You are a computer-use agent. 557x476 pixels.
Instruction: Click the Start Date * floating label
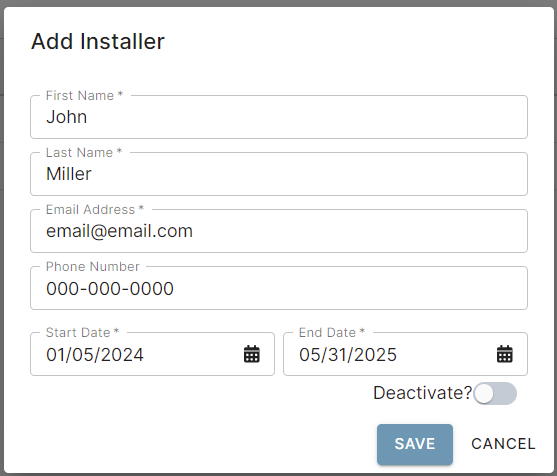82,332
